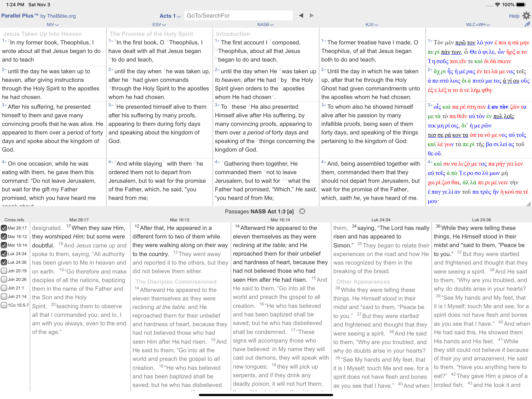This screenshot has width=532, height=399.
Task: Open the Parallel Plus by TheBible.org link
Action: 39,16
